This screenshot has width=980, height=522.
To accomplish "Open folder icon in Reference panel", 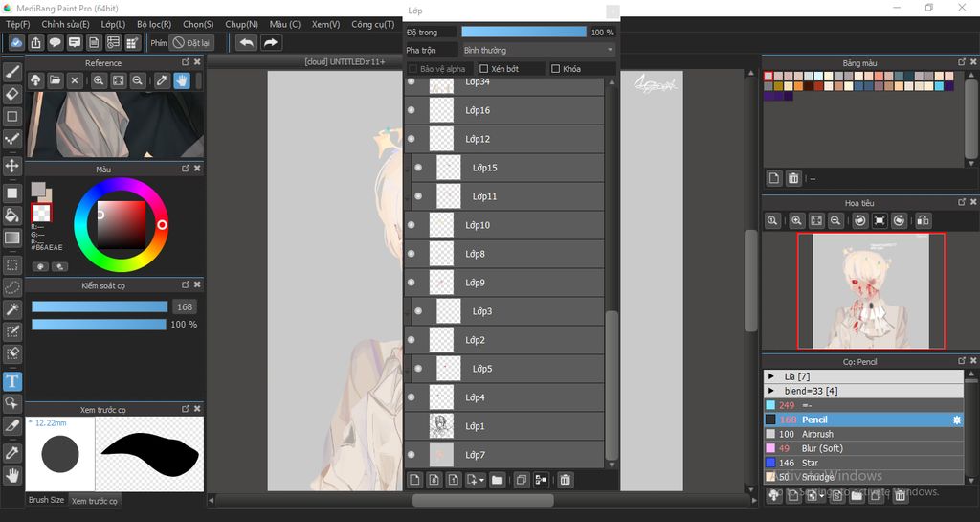I will (x=55, y=80).
